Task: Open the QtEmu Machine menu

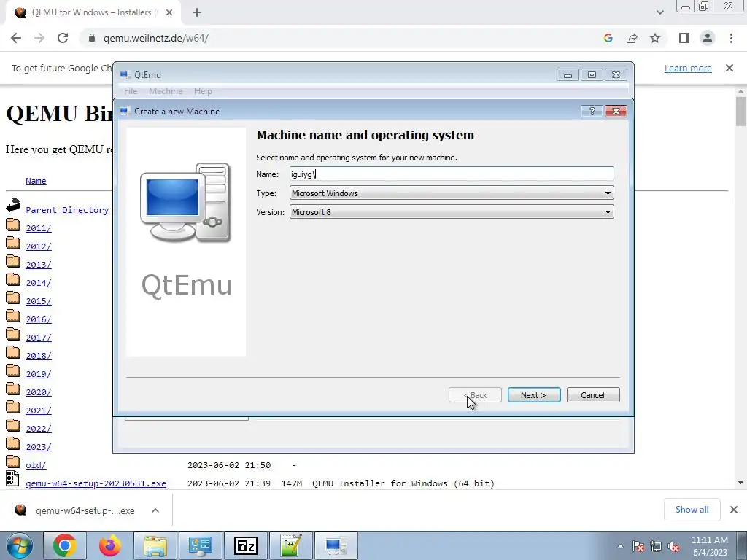Action: pos(166,91)
